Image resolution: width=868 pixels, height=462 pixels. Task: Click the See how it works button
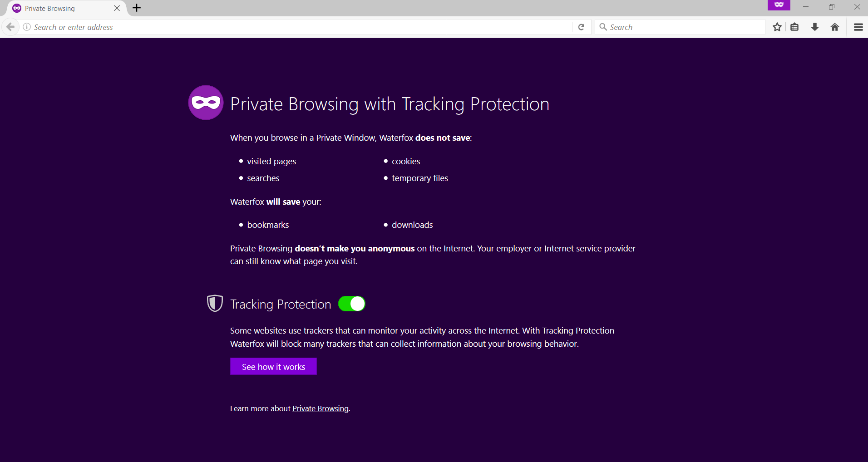pos(273,366)
